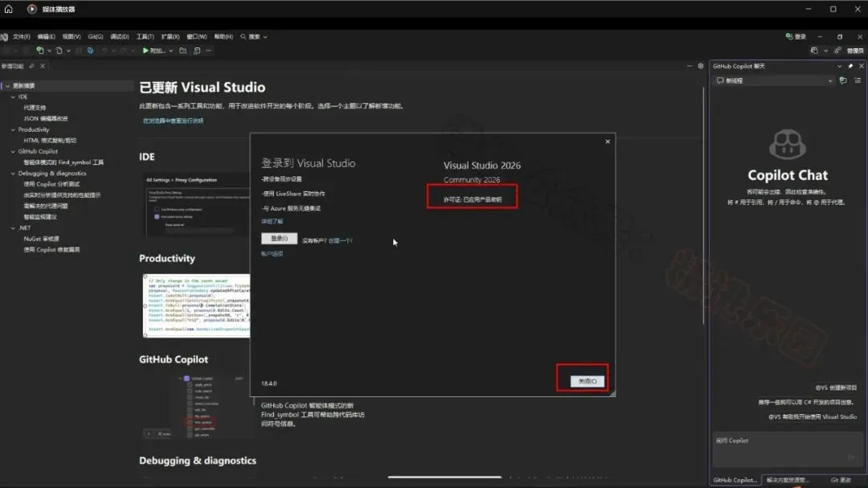The height and width of the screenshot is (488, 868).
Task: Click the create-an-account link in dialog
Action: [x=341, y=240]
